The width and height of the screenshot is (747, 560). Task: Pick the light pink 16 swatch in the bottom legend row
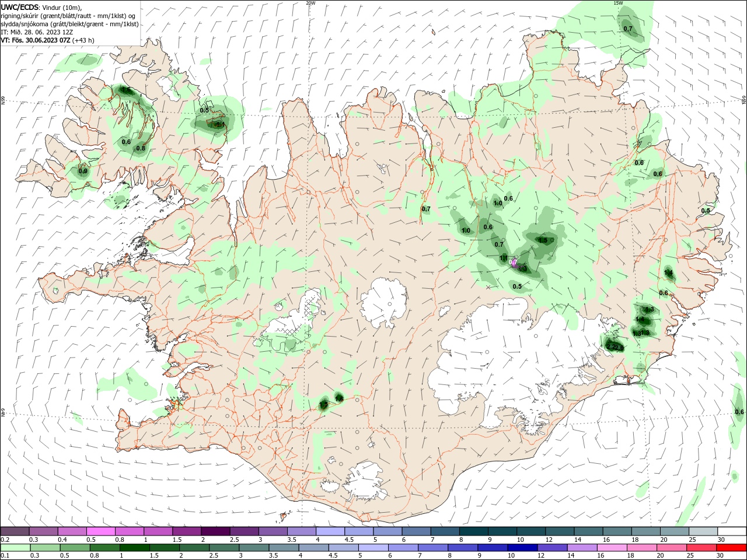613,547
